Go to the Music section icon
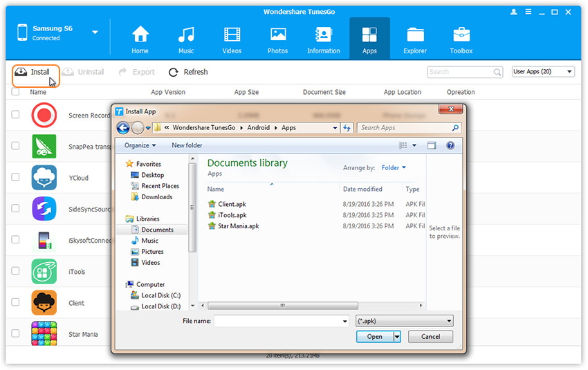The image size is (588, 370). [x=186, y=35]
